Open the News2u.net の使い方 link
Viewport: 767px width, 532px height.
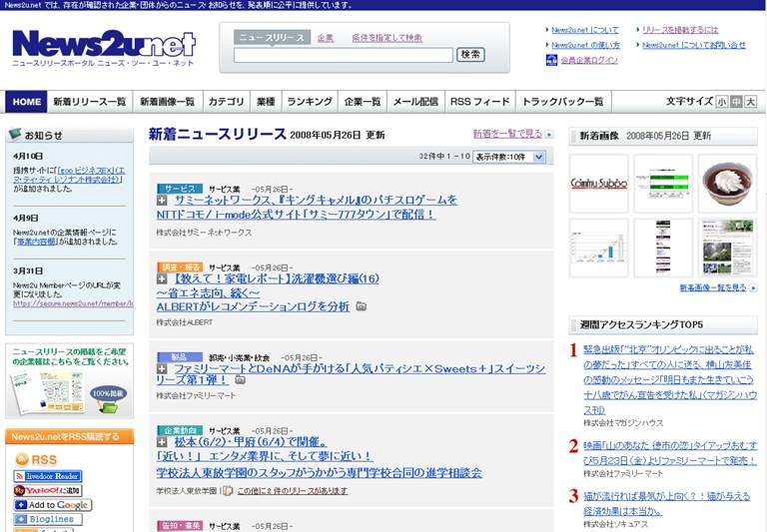[585, 45]
